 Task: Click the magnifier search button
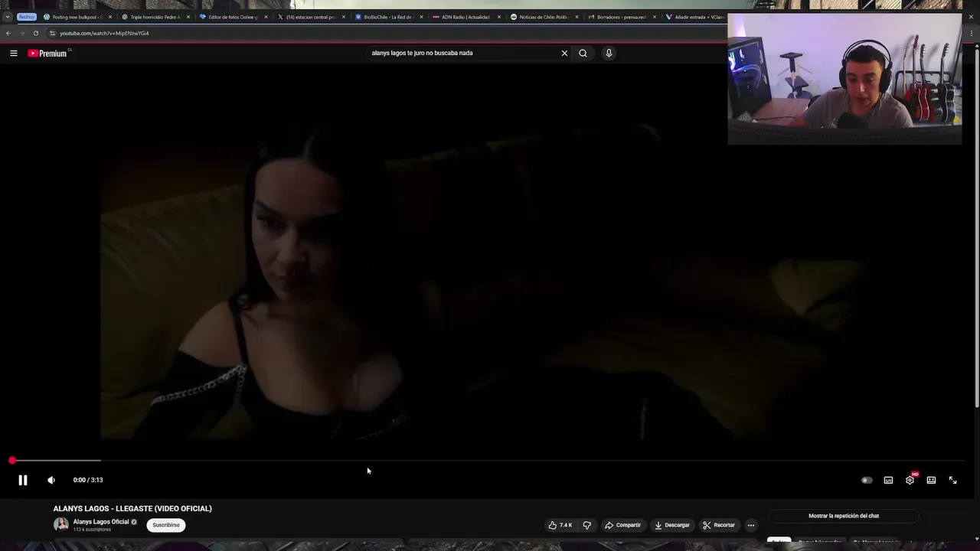[583, 53]
